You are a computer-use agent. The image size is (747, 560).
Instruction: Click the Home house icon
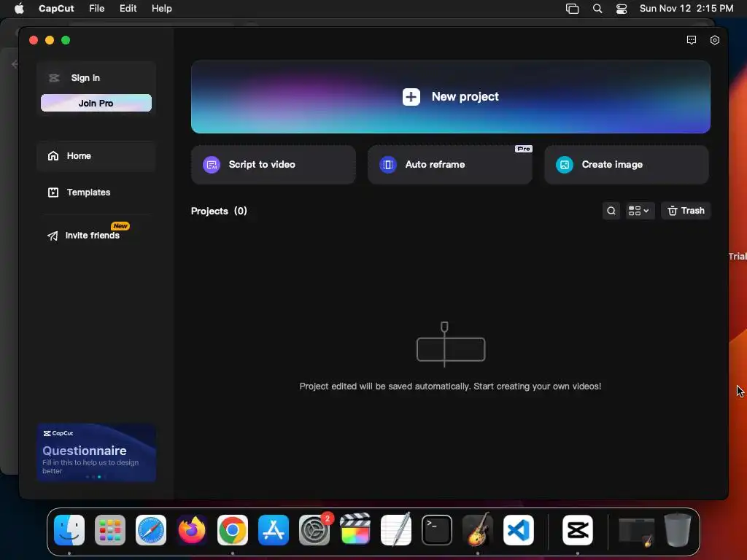click(x=53, y=156)
